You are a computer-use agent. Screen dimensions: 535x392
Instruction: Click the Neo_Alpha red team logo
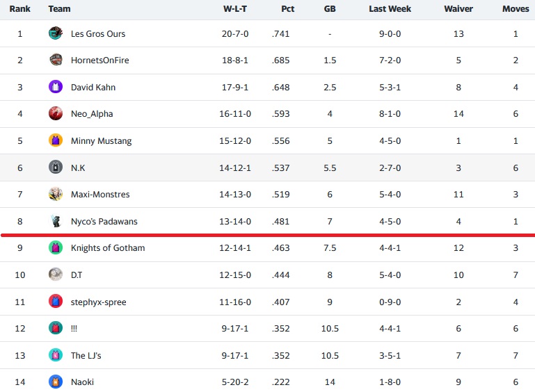point(56,113)
